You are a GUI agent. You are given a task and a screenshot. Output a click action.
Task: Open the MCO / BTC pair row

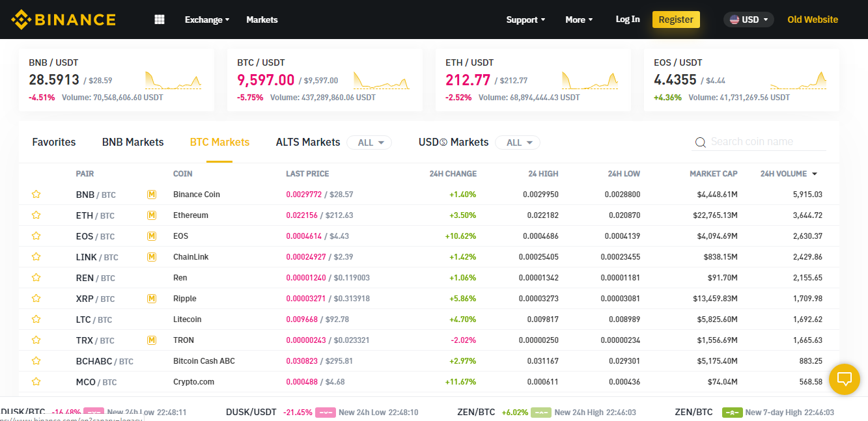(x=429, y=382)
